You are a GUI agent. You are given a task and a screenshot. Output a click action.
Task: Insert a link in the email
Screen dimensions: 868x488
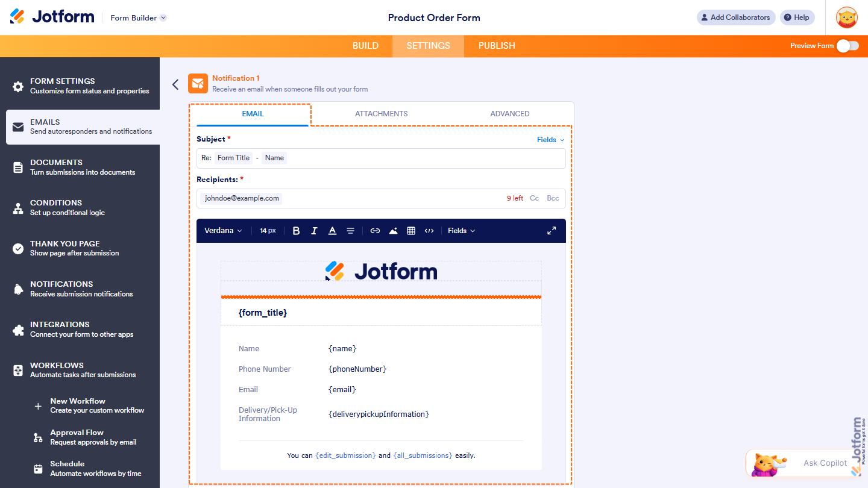tap(375, 231)
